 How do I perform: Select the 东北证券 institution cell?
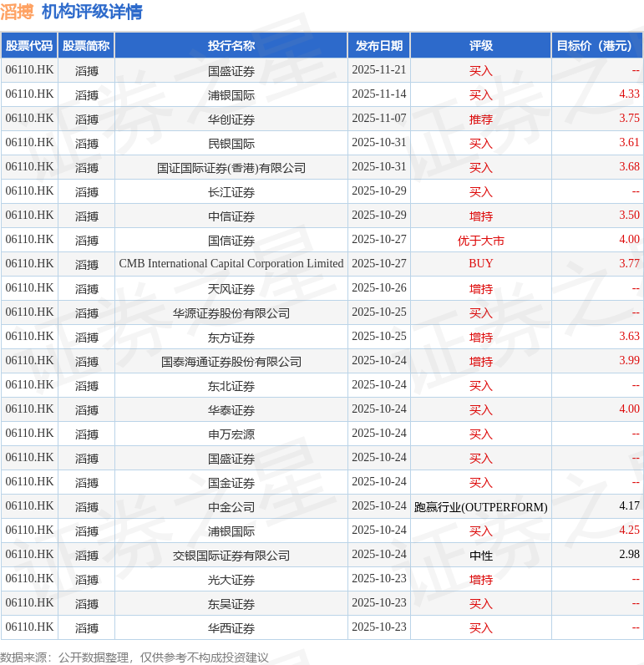pos(231,386)
